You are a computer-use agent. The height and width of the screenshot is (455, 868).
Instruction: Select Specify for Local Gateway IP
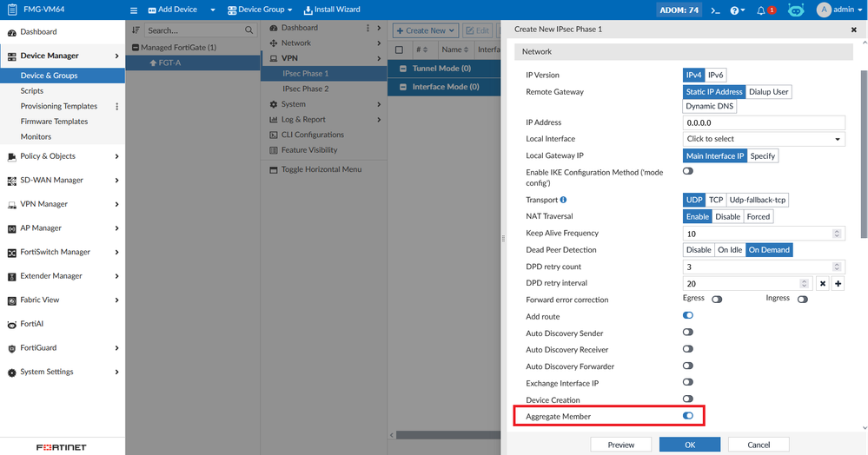coord(762,156)
